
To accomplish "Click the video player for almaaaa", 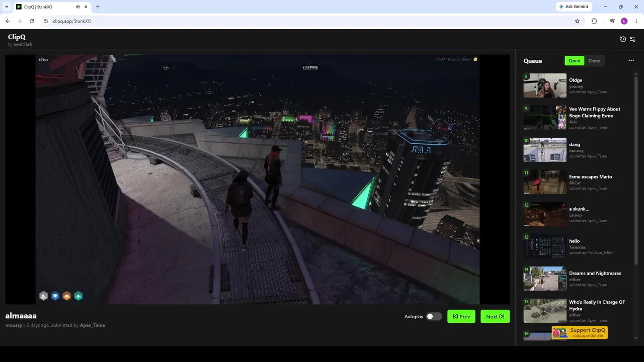I will 258,179.
